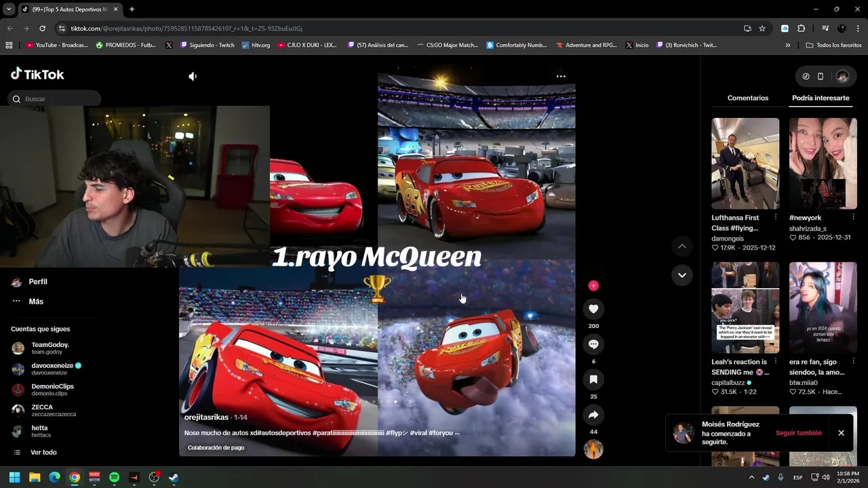Image resolution: width=868 pixels, height=488 pixels.
Task: Switch to the Comentarios tab
Action: pos(748,98)
